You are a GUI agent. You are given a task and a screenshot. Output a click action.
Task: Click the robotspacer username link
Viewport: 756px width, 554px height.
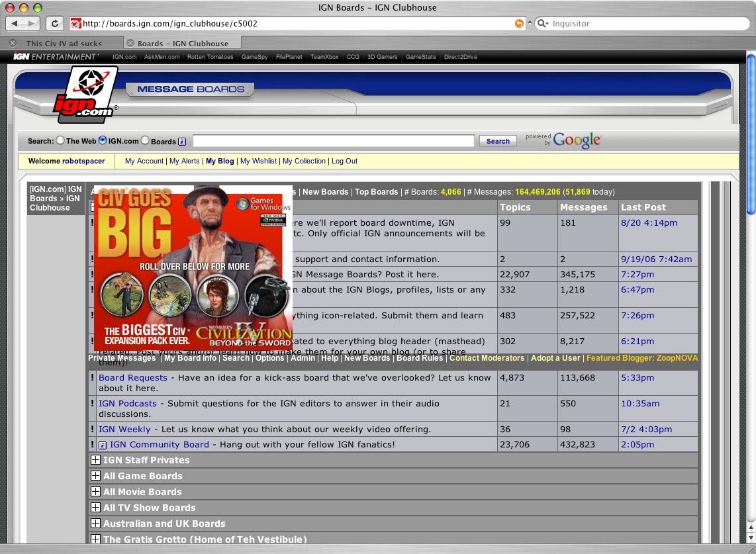coord(83,161)
